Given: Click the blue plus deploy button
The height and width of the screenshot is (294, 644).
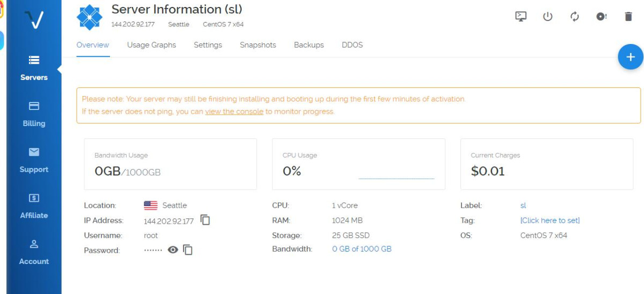Looking at the screenshot, I should (x=630, y=57).
